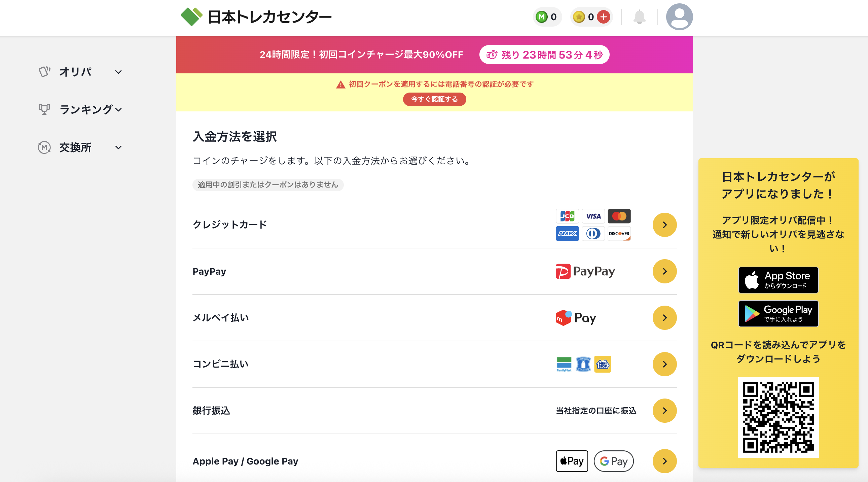
Task: Click the メルペイ Pay icon
Action: click(x=575, y=317)
